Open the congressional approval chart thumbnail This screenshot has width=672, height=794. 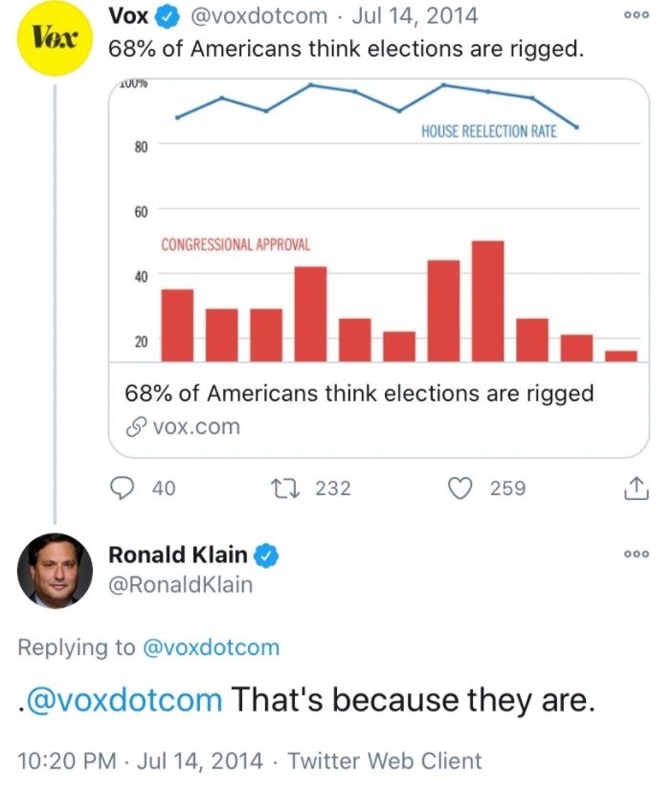pyautogui.click(x=378, y=220)
